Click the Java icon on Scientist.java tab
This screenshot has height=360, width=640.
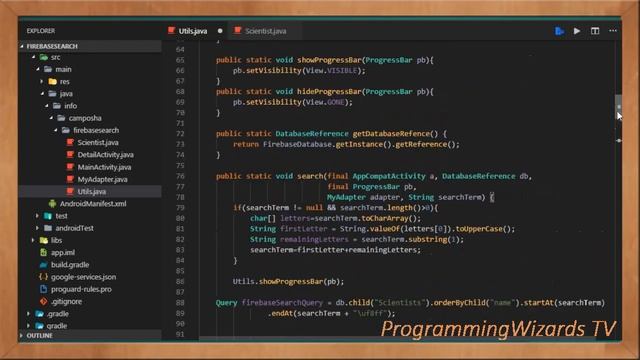tap(238, 31)
